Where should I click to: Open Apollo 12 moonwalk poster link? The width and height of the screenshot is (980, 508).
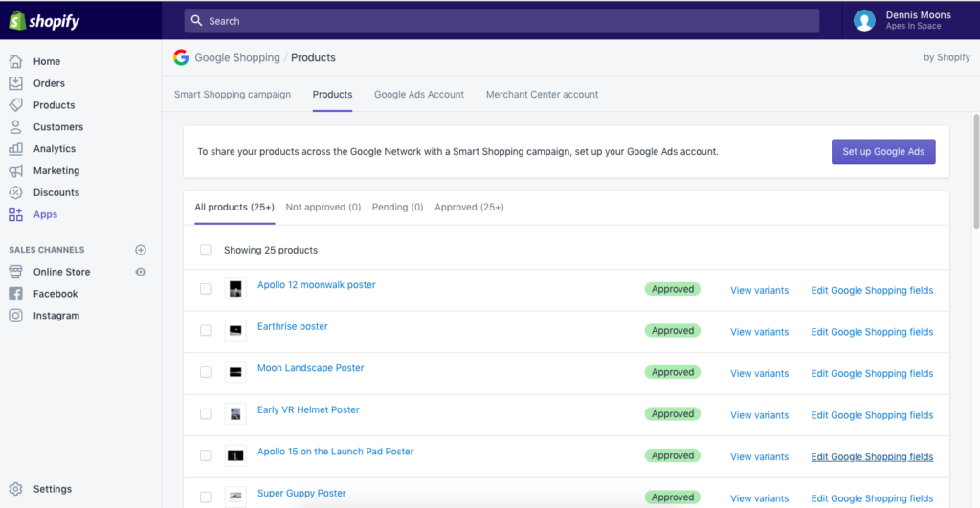(x=316, y=285)
